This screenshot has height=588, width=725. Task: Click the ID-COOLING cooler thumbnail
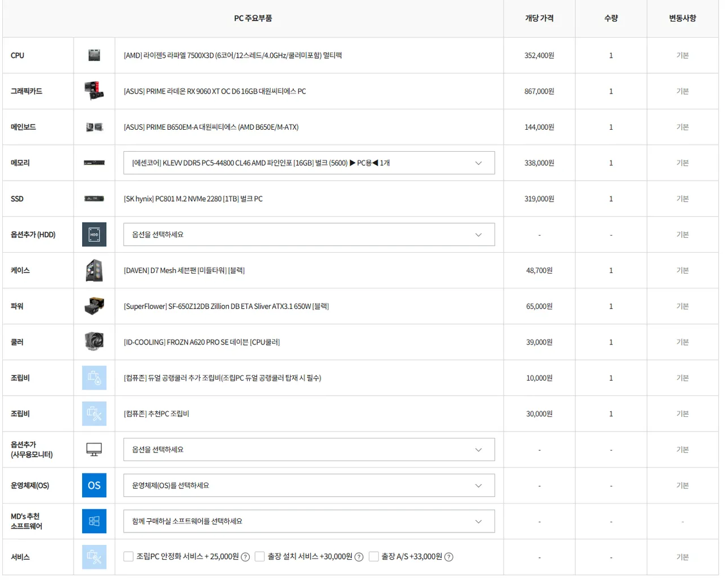[94, 342]
